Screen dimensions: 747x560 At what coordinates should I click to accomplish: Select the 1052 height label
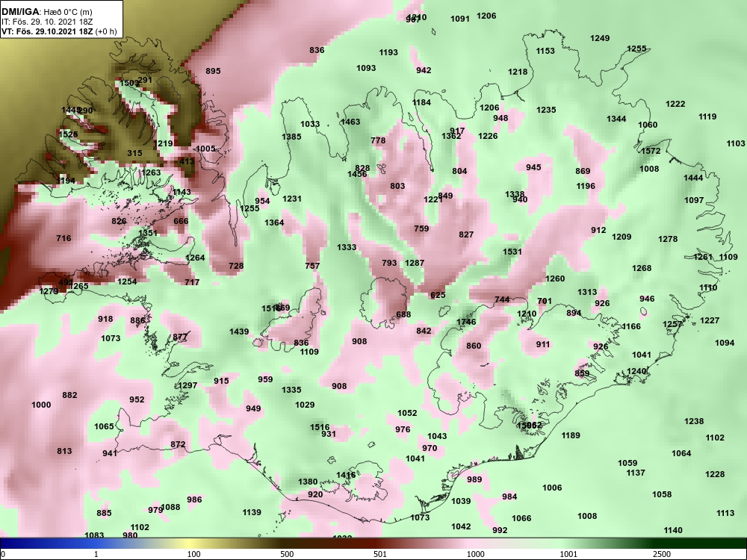click(x=407, y=414)
